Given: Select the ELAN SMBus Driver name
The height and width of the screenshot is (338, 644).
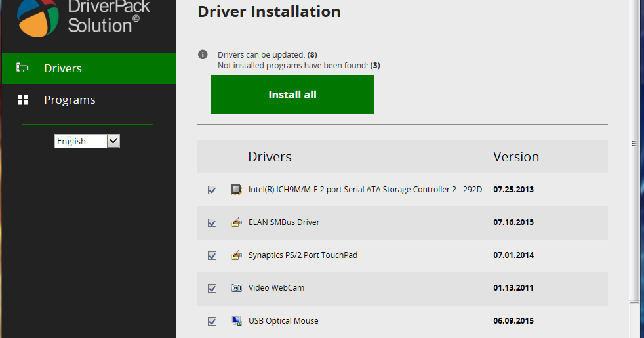Looking at the screenshot, I should point(284,222).
